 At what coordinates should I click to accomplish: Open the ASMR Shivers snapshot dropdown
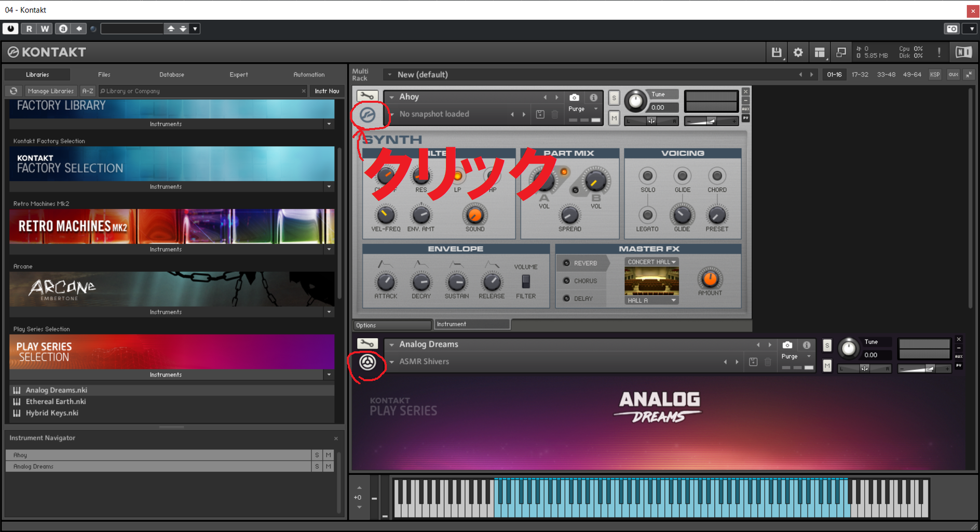392,362
